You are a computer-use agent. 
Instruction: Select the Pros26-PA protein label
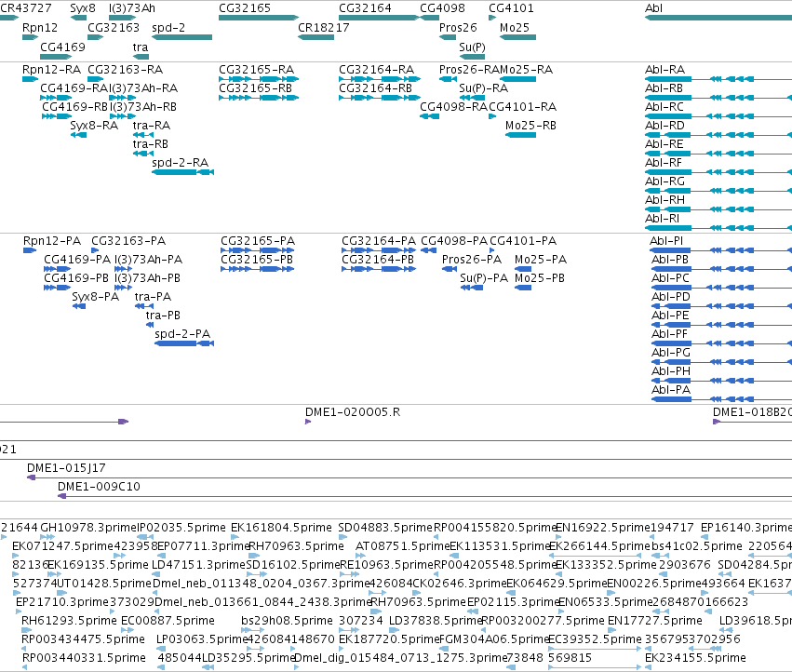coord(471,260)
